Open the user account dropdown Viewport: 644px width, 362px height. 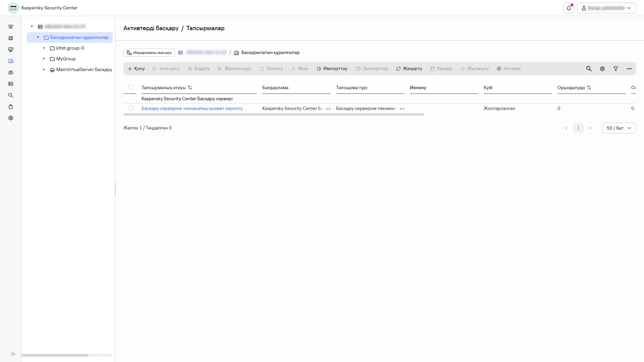click(606, 8)
